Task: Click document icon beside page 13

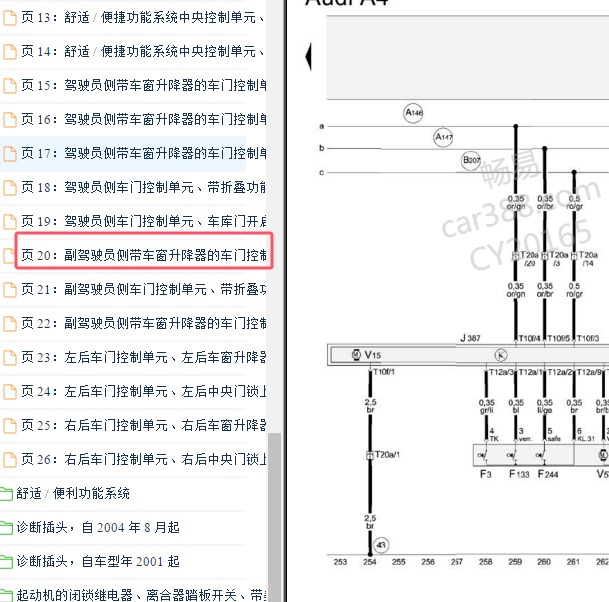Action: [x=10, y=18]
